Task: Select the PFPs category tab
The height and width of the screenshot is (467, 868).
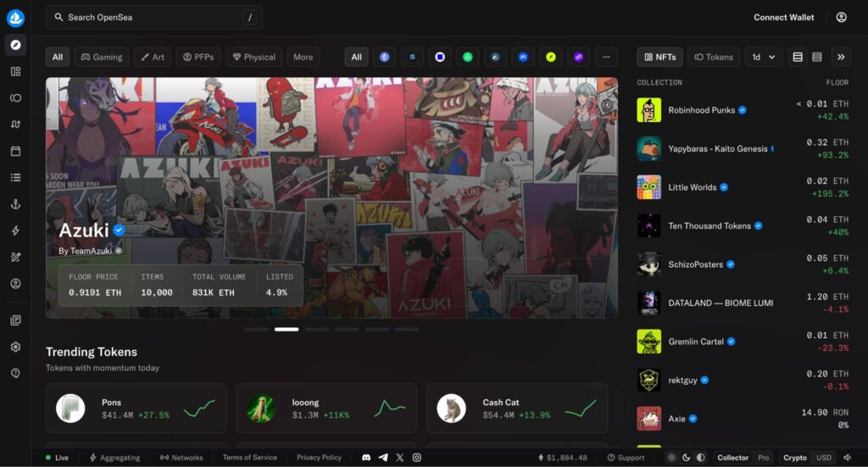Action: tap(198, 57)
